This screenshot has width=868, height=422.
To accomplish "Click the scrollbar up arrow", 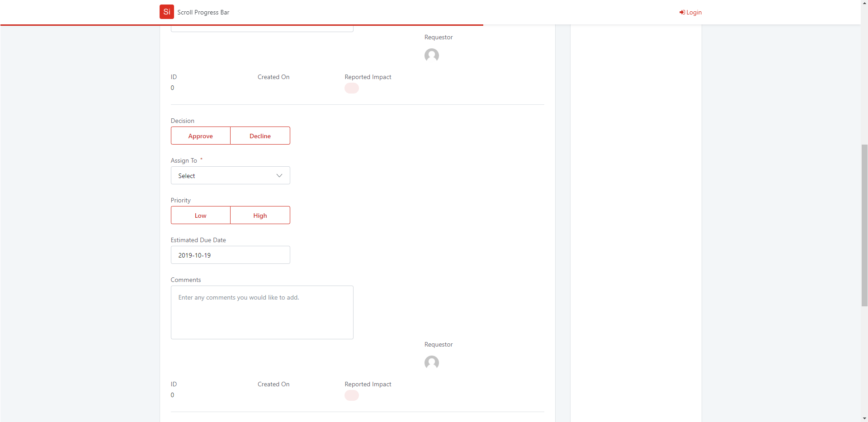I will [x=864, y=3].
